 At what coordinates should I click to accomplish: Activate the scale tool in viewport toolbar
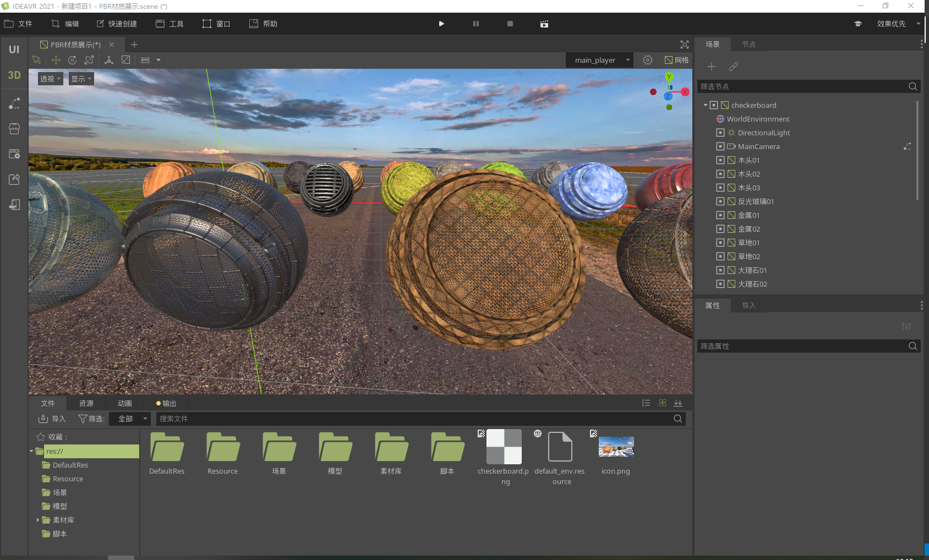[x=89, y=60]
